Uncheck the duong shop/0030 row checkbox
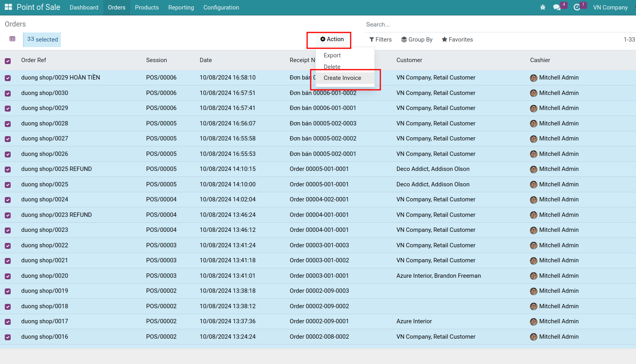Screen dimensions: 636x364 (x=8, y=93)
